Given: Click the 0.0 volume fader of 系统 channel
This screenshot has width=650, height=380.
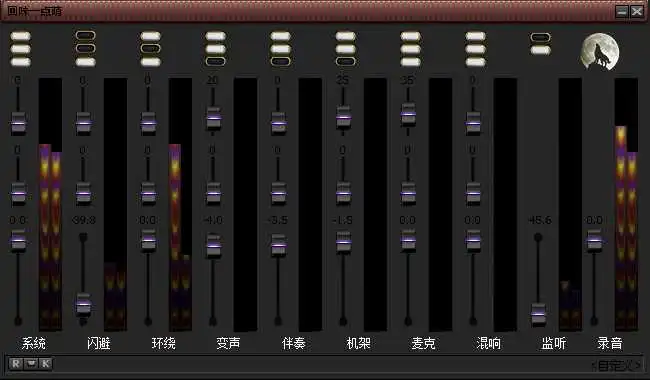Looking at the screenshot, I should [x=18, y=241].
